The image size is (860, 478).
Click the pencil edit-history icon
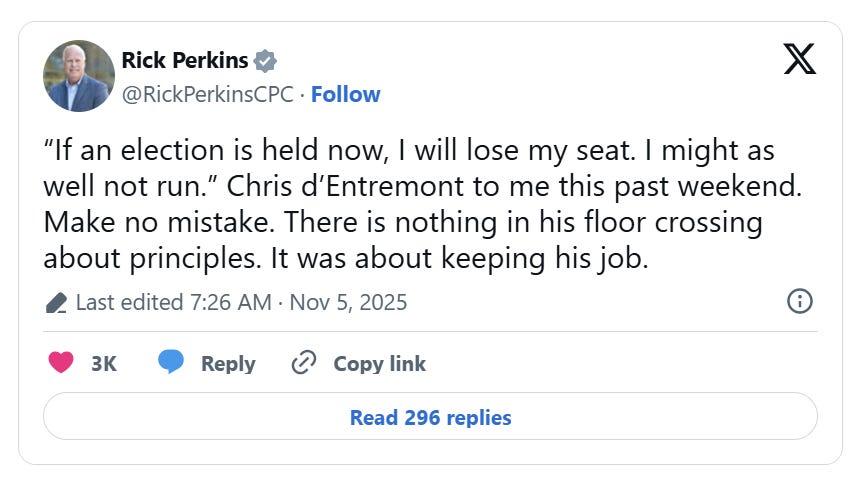[57, 302]
